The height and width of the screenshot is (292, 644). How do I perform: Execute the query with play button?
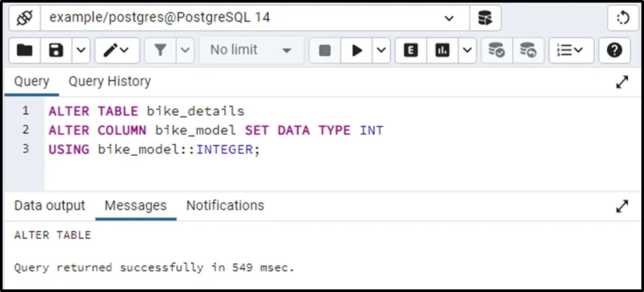click(x=357, y=50)
